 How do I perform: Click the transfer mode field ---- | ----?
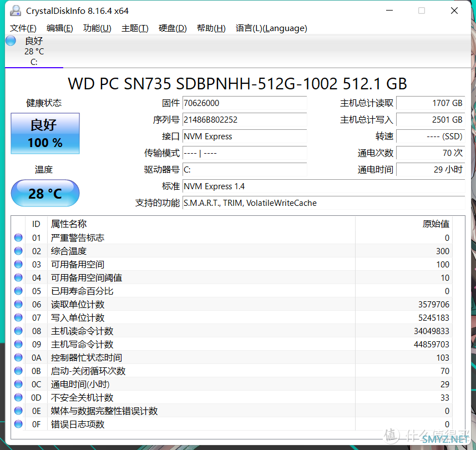(245, 153)
